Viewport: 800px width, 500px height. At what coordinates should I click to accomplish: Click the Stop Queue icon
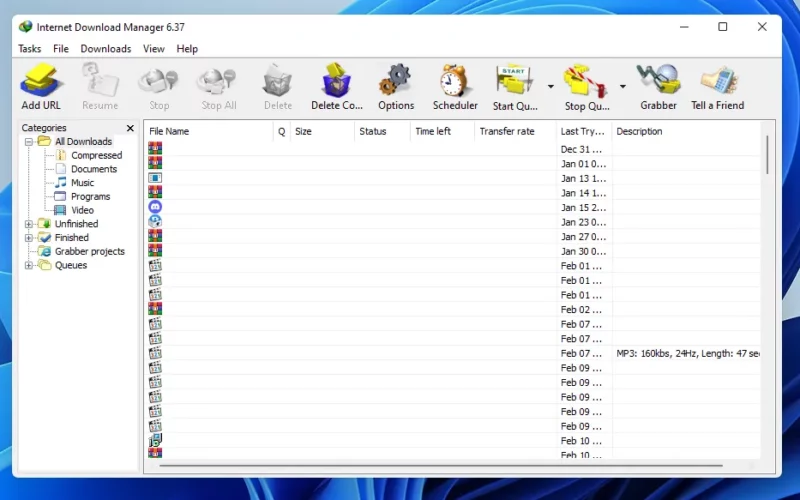[x=586, y=81]
